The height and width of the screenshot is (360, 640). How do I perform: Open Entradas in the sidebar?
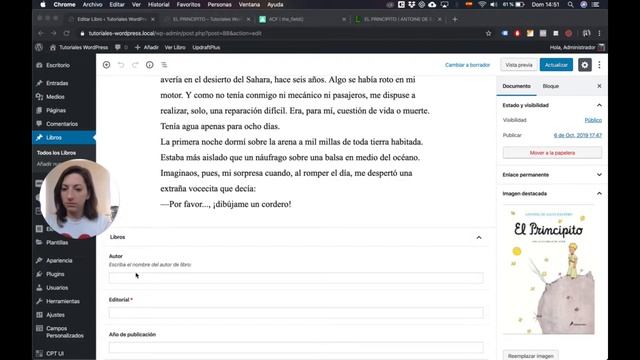click(57, 83)
